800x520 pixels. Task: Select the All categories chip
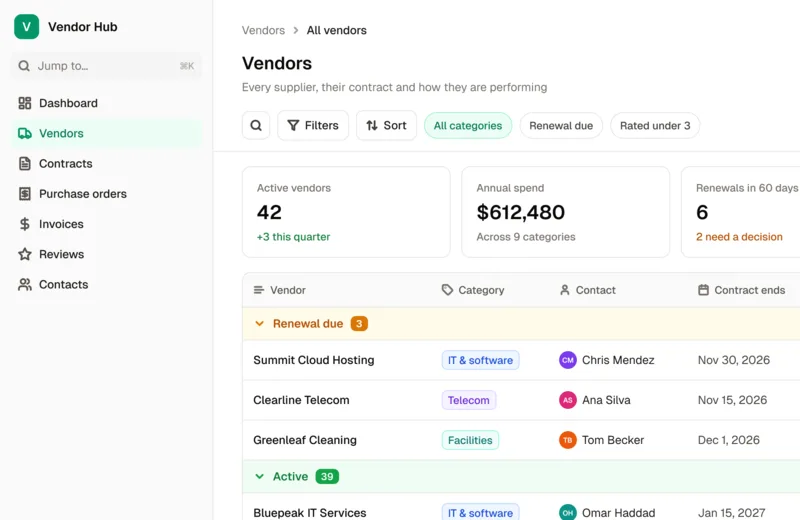(x=468, y=126)
